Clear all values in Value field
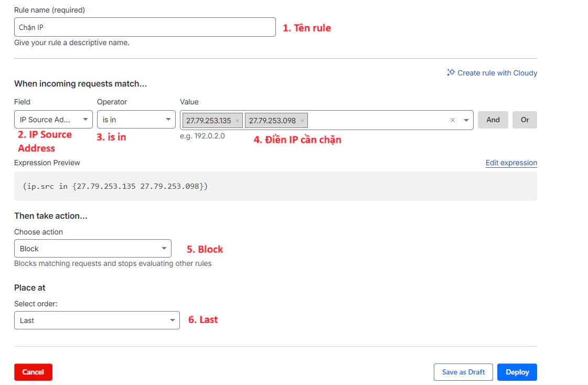Viewport: 588px width, 385px height. tap(452, 120)
